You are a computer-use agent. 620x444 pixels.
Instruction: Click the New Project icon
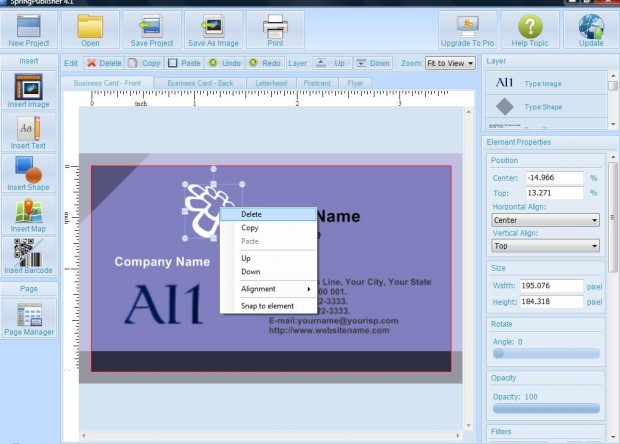click(x=29, y=28)
